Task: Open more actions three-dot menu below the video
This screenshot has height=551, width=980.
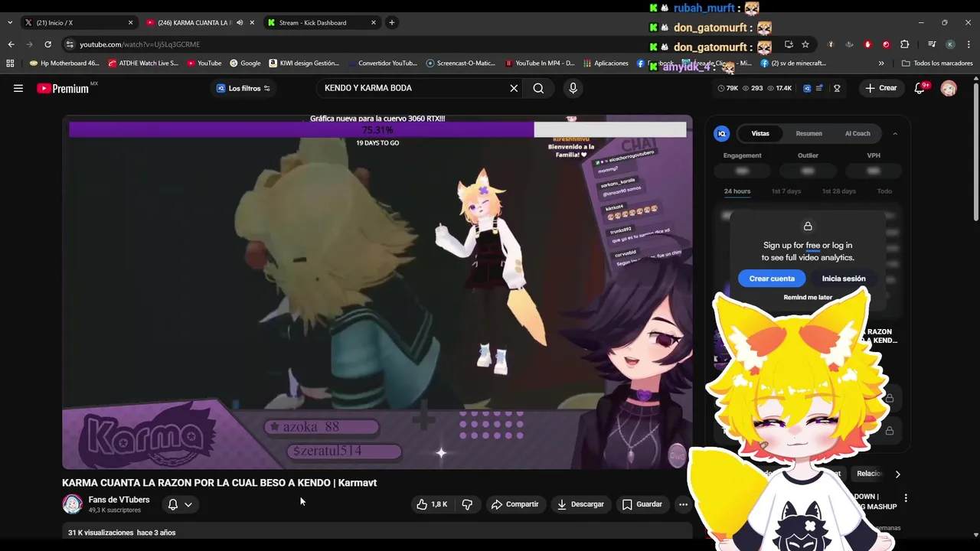Action: [683, 504]
